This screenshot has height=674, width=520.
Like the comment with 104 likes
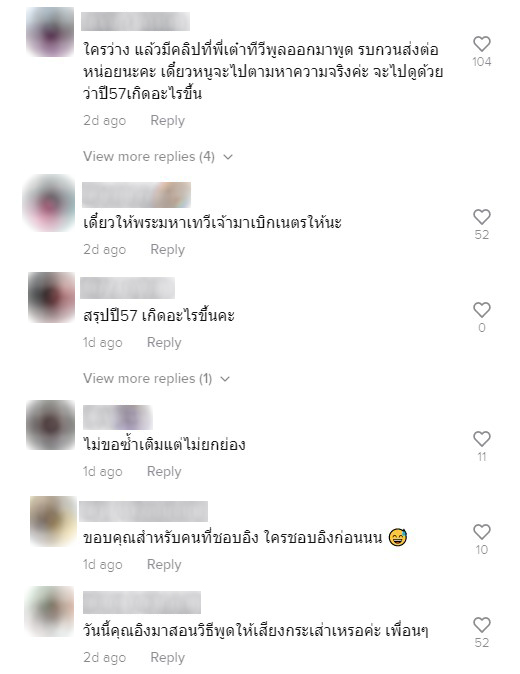[481, 44]
